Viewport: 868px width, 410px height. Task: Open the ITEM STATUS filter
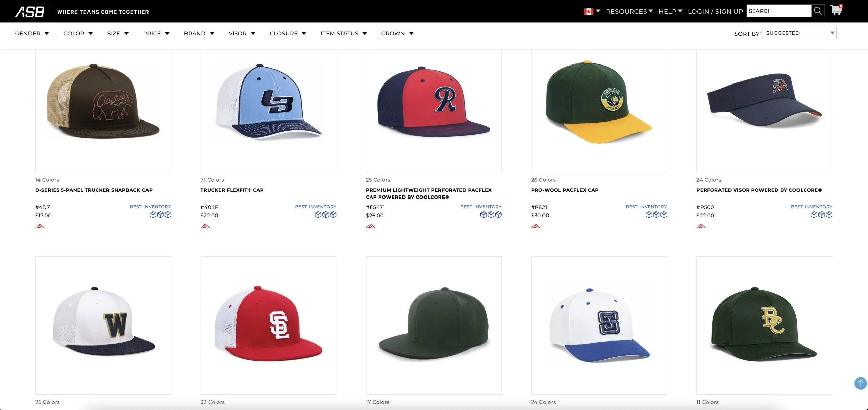tap(343, 33)
